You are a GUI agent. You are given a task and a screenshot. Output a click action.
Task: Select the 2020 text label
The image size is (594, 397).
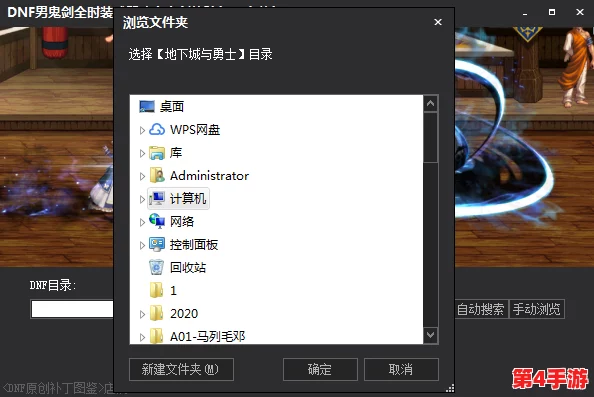184,314
